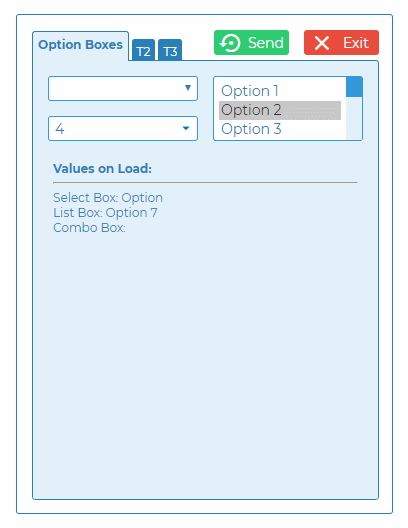Viewport: 408px width, 528px height.
Task: Select highlighted Option 2 in the list box
Action: pos(280,110)
